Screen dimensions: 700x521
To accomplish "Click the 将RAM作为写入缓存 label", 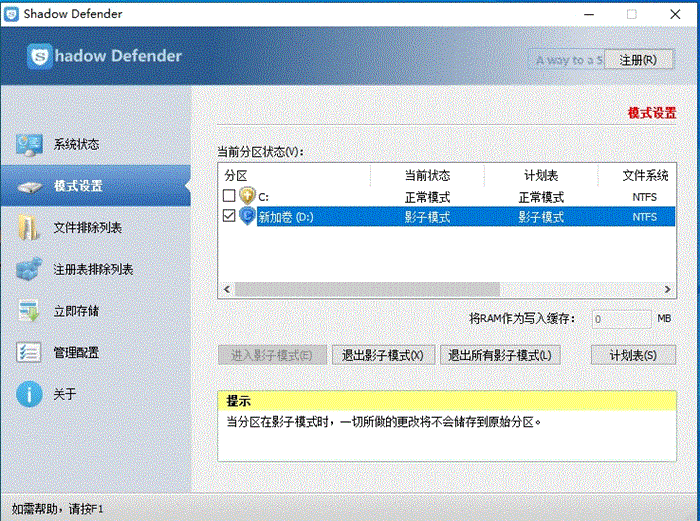I will [522, 319].
